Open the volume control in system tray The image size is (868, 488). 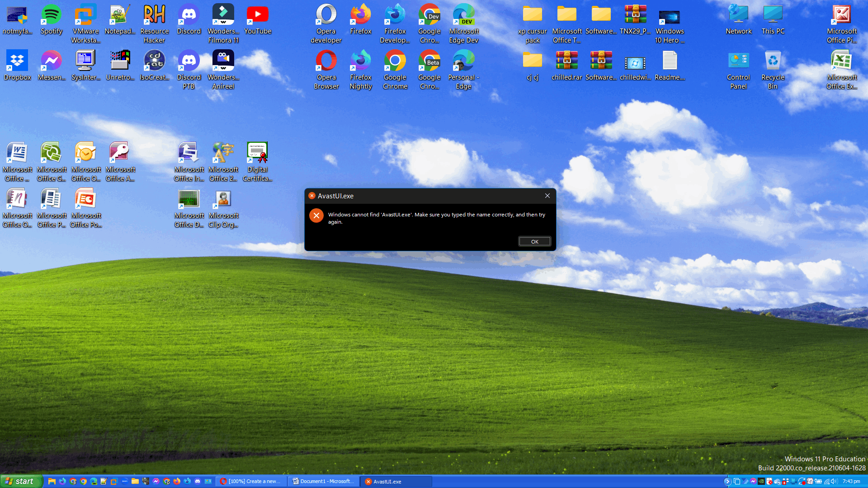pyautogui.click(x=834, y=482)
